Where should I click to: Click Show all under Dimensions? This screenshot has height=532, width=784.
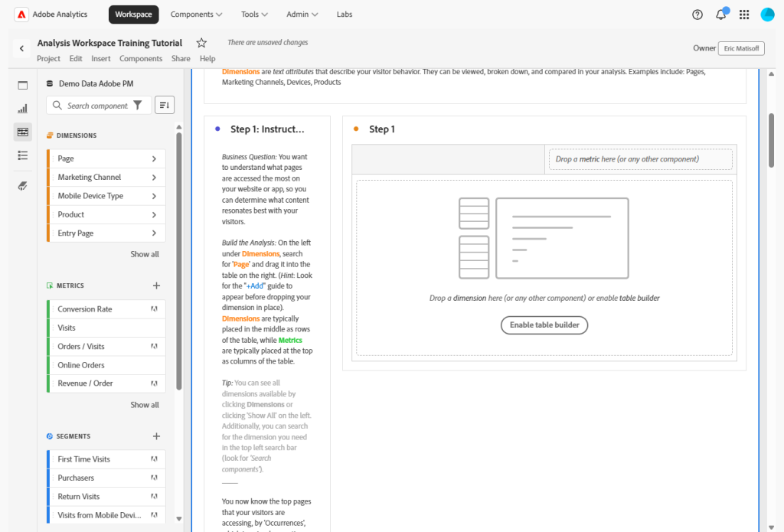[145, 254]
